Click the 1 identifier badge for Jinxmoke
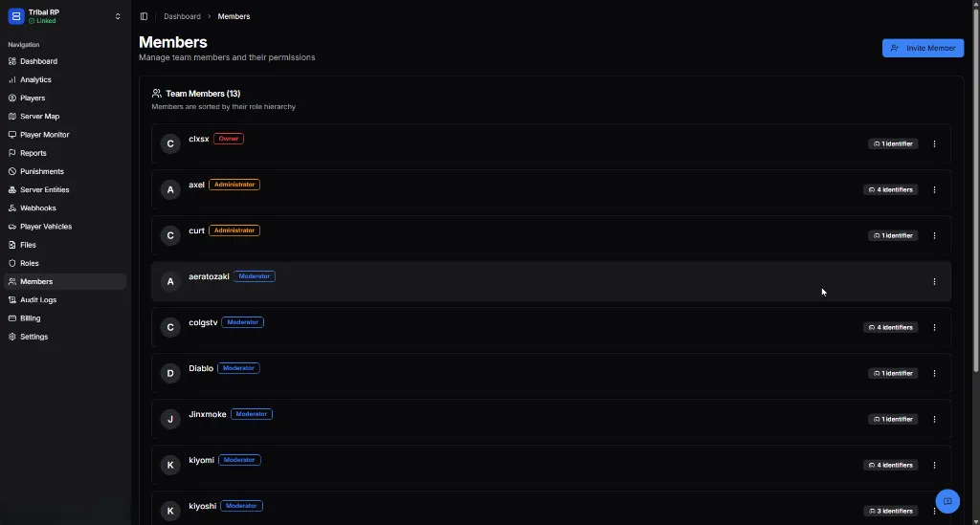This screenshot has width=980, height=525. click(x=893, y=419)
